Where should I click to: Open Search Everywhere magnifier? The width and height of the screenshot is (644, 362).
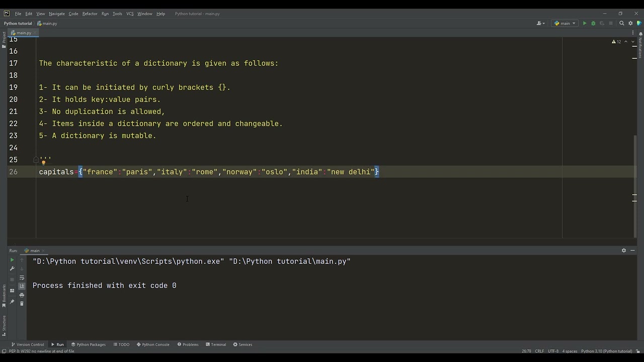pos(622,23)
